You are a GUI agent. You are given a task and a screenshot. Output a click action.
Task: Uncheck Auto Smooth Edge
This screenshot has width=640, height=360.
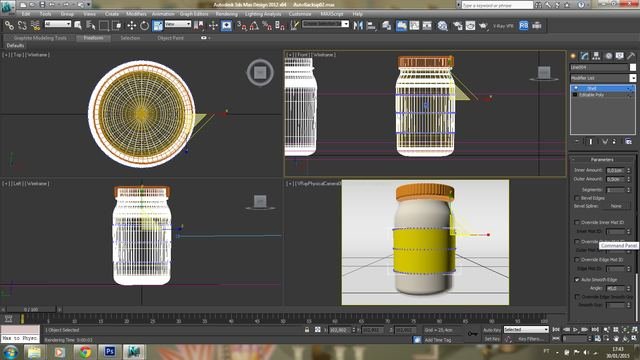(577, 280)
